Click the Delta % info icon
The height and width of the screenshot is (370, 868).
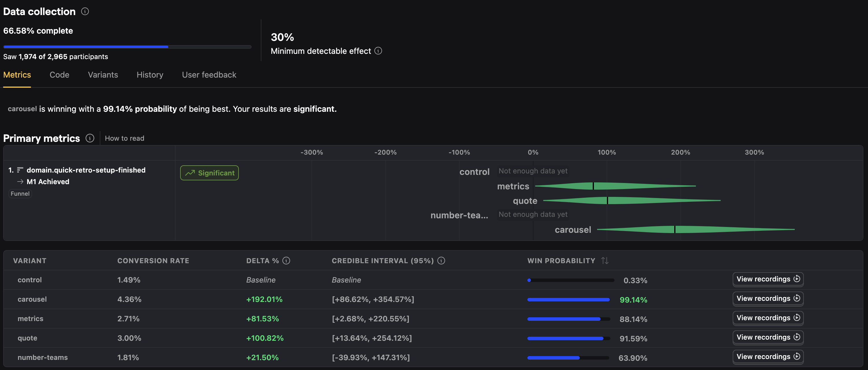(286, 261)
